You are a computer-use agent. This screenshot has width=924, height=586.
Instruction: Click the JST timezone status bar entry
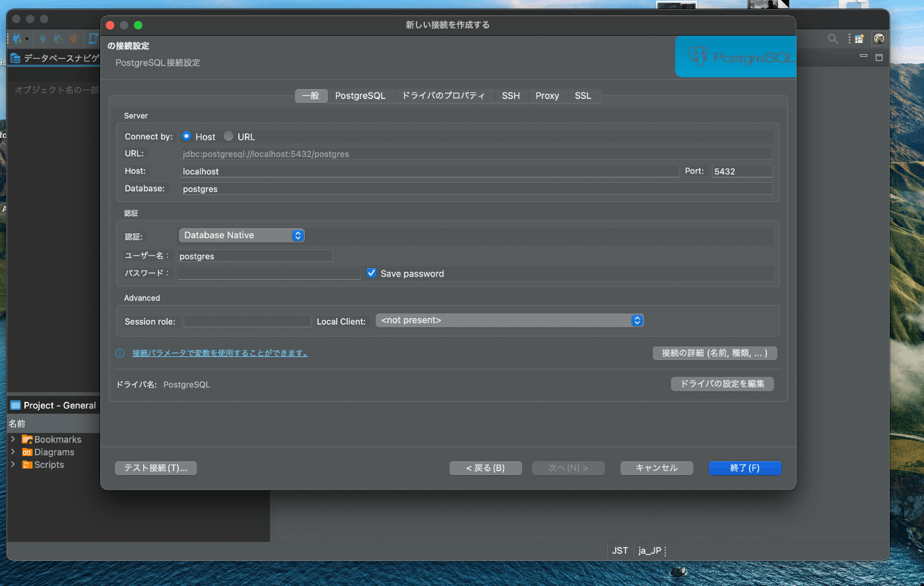[x=620, y=550]
